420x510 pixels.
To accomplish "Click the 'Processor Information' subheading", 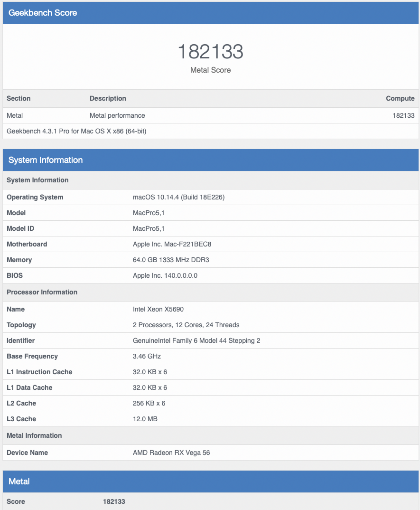I will [42, 292].
